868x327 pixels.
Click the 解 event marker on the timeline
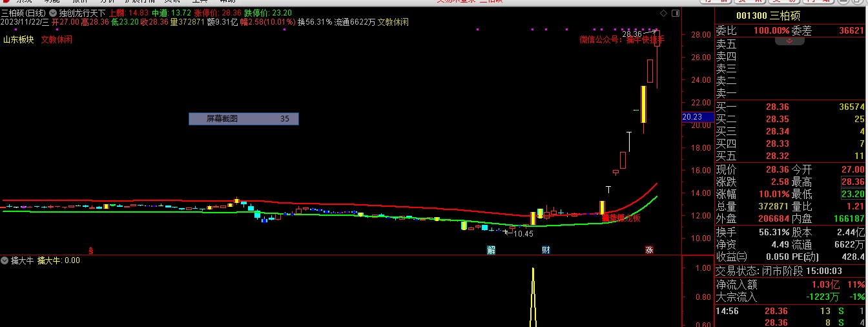[x=491, y=250]
